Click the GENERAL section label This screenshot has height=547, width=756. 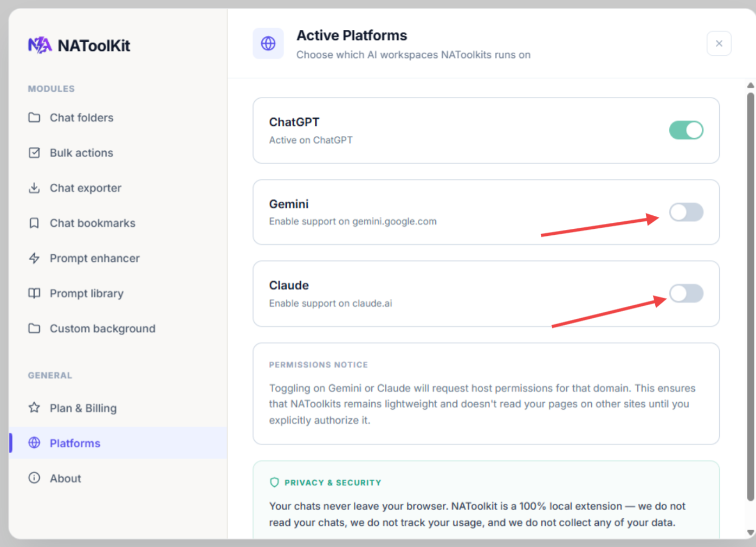point(50,375)
